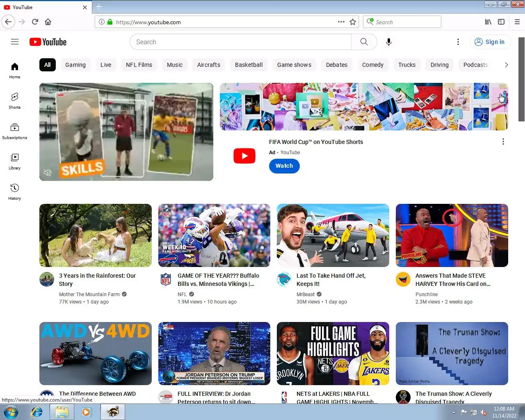
Task: Select the Live chip
Action: [106, 65]
